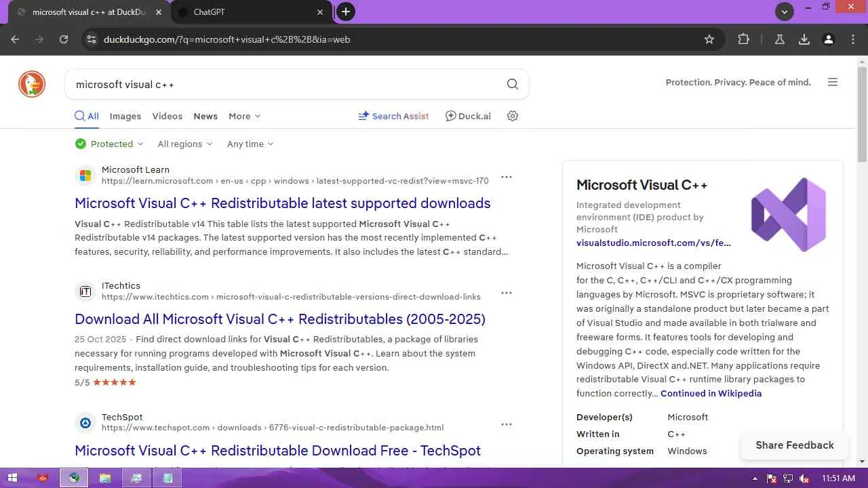Select the DuckDuckGo search results tab
The height and width of the screenshot is (488, 868).
point(88,12)
